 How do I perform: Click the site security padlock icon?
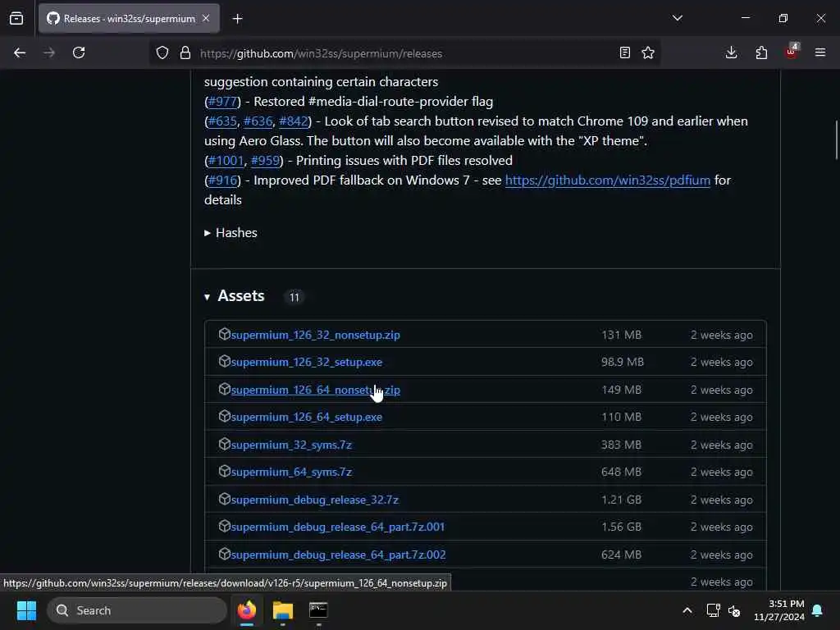pyautogui.click(x=185, y=52)
